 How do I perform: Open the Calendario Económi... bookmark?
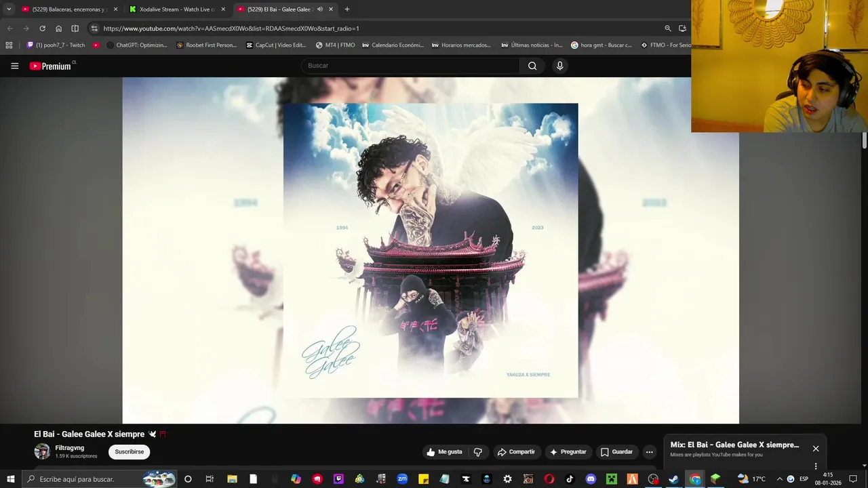pos(393,45)
